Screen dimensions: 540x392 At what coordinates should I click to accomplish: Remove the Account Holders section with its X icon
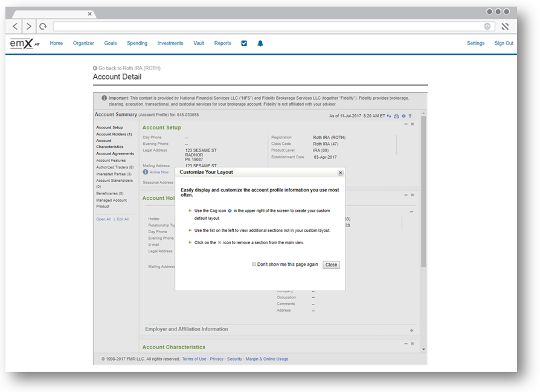[412, 195]
